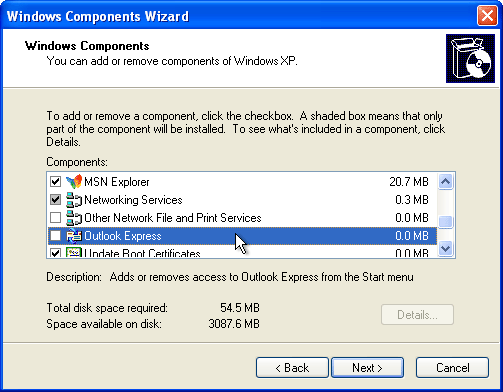
Task: Click the components list scroll up arrow
Action: pyautogui.click(x=446, y=182)
